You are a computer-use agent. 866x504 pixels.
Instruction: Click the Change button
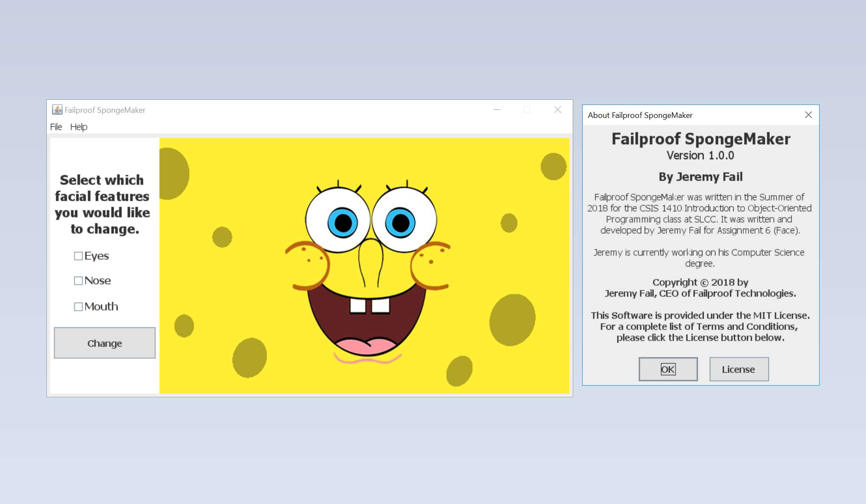point(105,343)
